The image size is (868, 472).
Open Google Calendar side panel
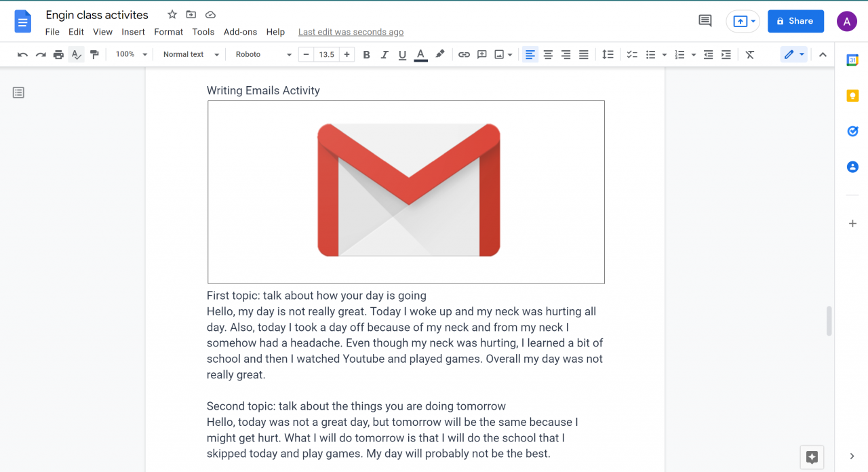852,60
